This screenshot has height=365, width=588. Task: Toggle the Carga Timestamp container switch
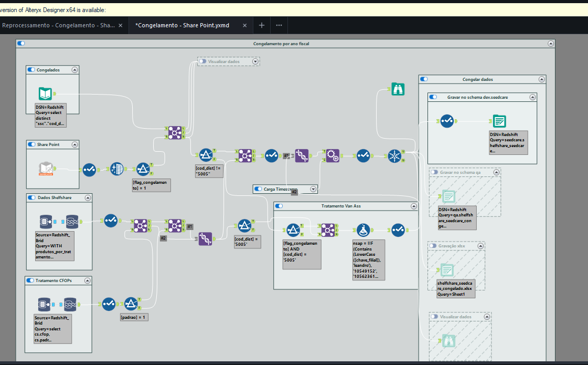(258, 189)
